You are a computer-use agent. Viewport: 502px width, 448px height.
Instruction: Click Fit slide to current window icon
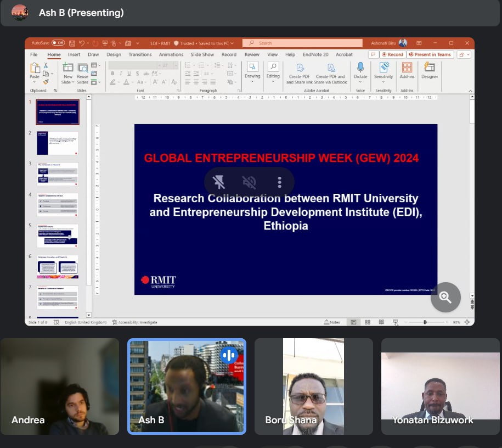tap(467, 322)
